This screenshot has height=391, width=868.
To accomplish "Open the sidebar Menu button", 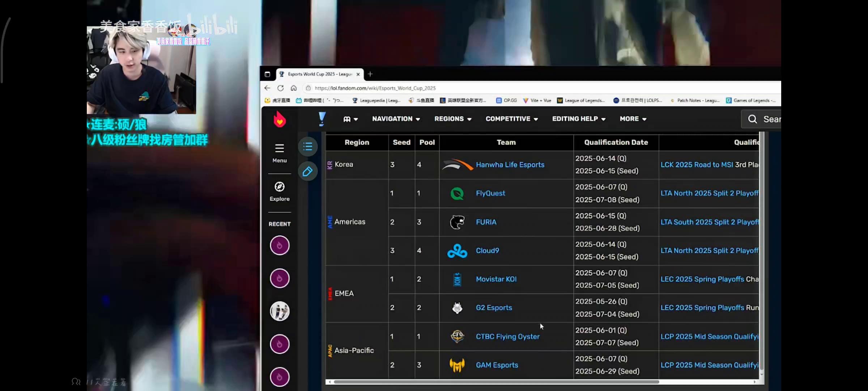I will [x=279, y=153].
